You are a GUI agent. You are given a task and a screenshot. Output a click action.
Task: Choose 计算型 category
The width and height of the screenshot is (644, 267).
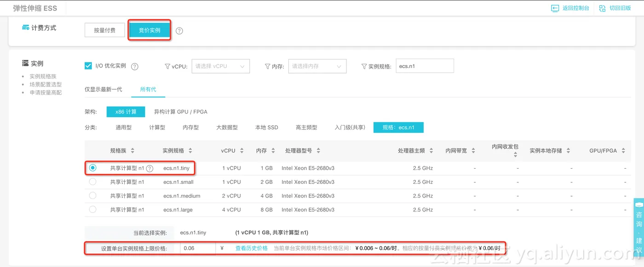click(157, 127)
